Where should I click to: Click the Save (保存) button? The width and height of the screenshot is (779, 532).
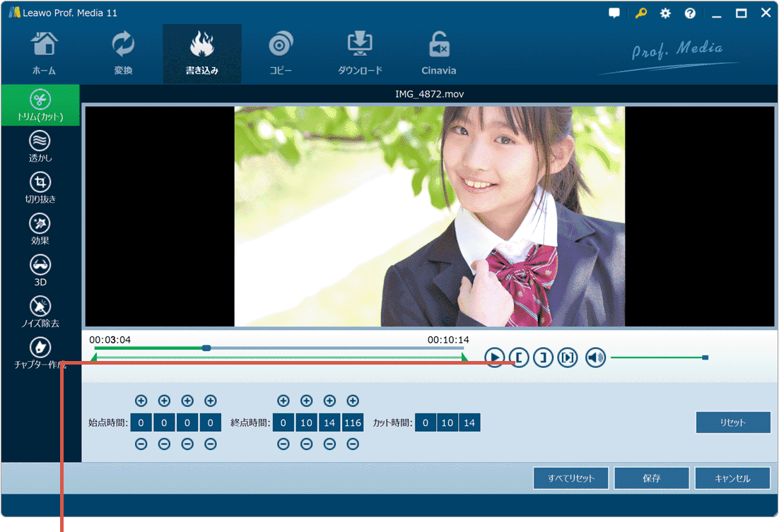(651, 478)
